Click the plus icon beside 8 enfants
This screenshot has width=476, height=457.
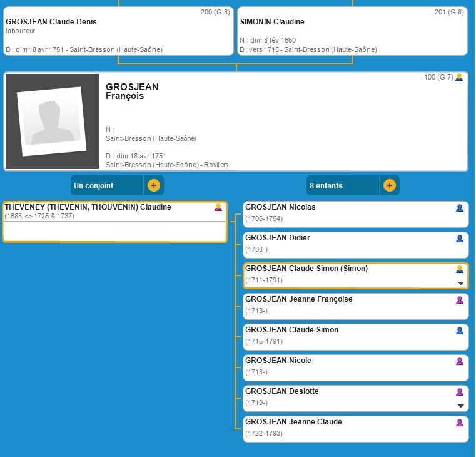(389, 186)
